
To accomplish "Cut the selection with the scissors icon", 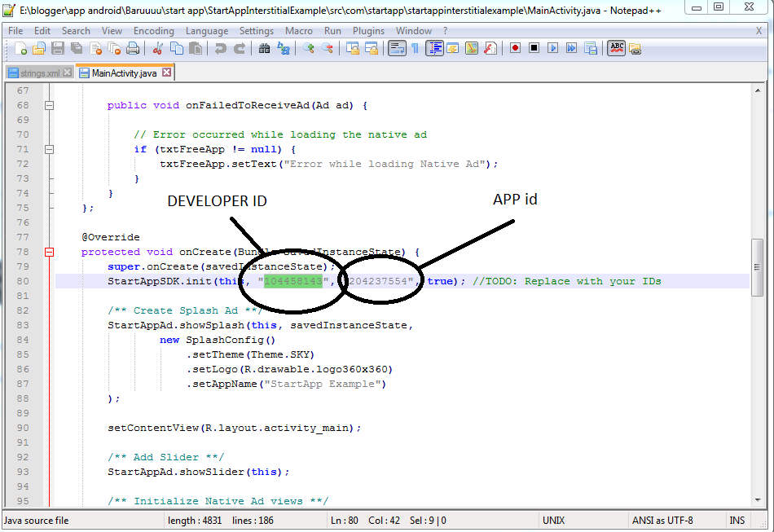I will [x=158, y=48].
